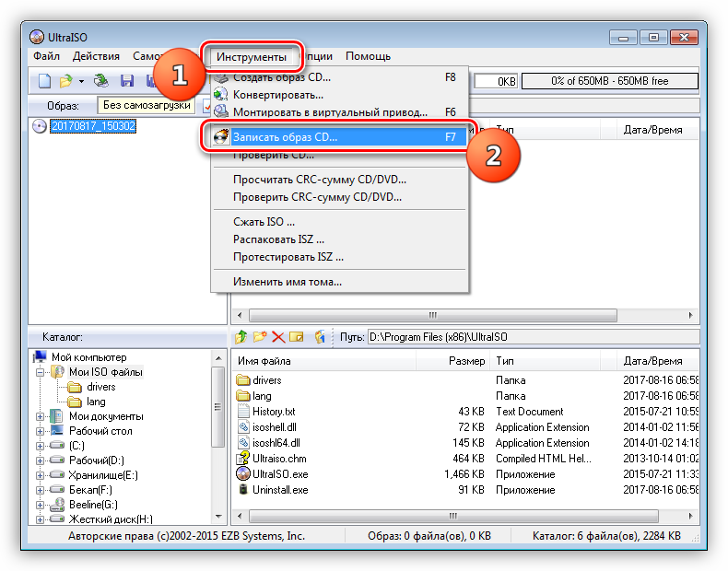728x571 pixels.
Task: Select Распаковать ISZ ... menu entry
Action: [339, 239]
